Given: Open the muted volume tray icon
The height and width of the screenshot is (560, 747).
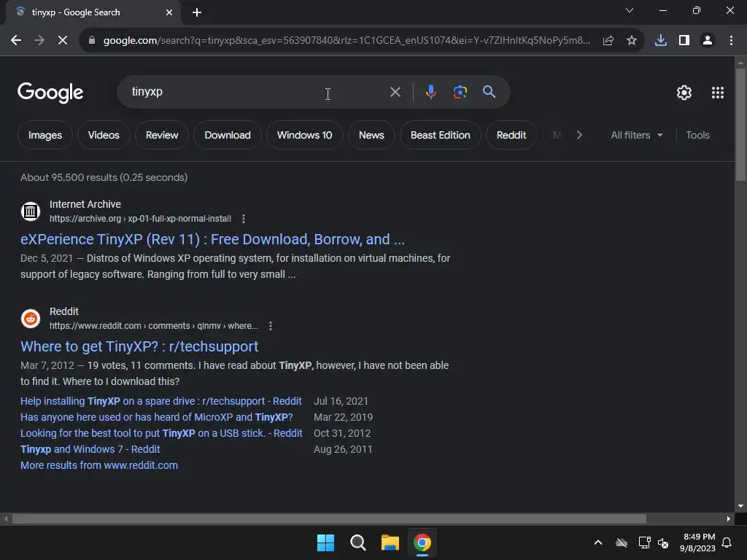Looking at the screenshot, I should (x=663, y=542).
